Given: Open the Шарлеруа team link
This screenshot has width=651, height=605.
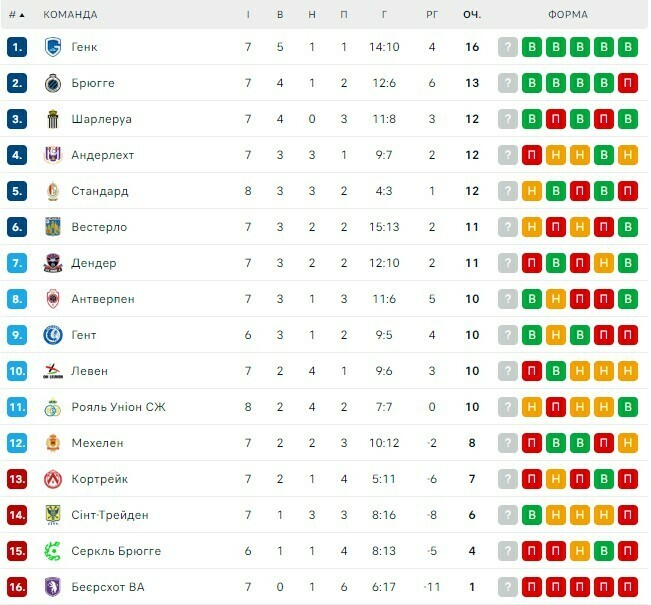Looking at the screenshot, I should [x=101, y=119].
